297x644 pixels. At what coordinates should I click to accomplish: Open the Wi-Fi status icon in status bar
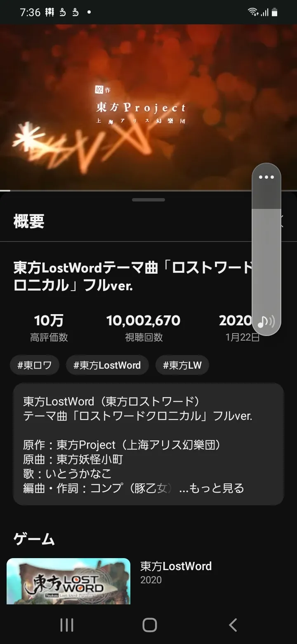pos(253,12)
